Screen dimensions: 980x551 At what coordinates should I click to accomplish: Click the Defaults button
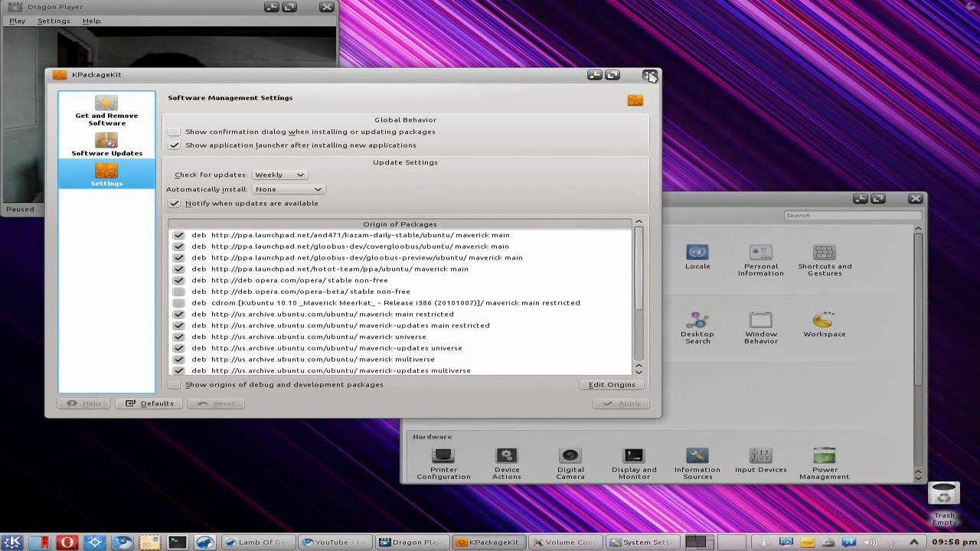[x=149, y=403]
